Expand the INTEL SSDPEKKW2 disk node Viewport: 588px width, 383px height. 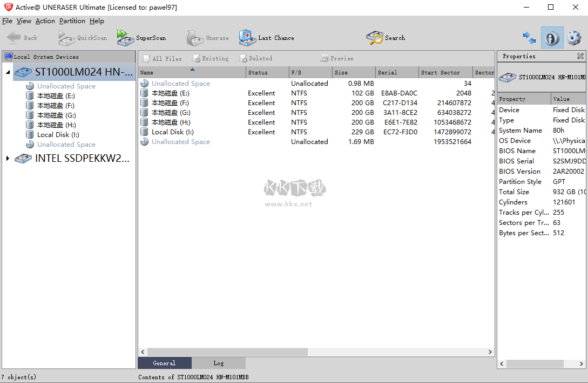[x=8, y=159]
